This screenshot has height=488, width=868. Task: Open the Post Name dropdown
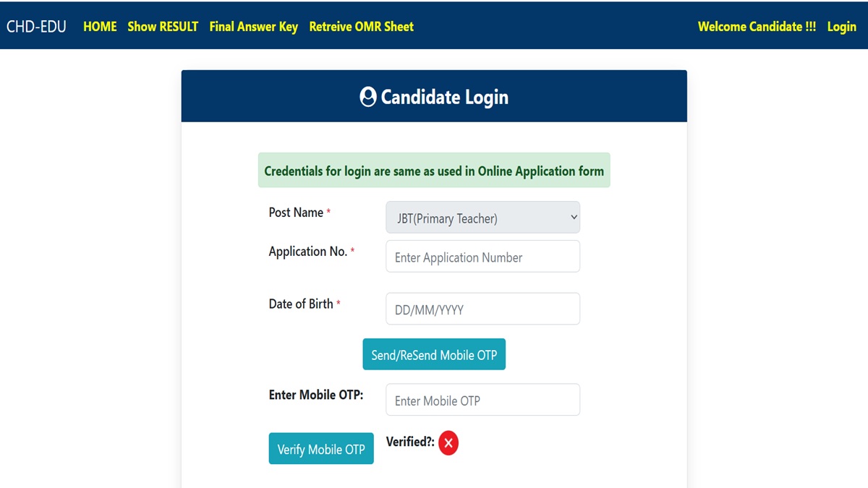pyautogui.click(x=482, y=218)
